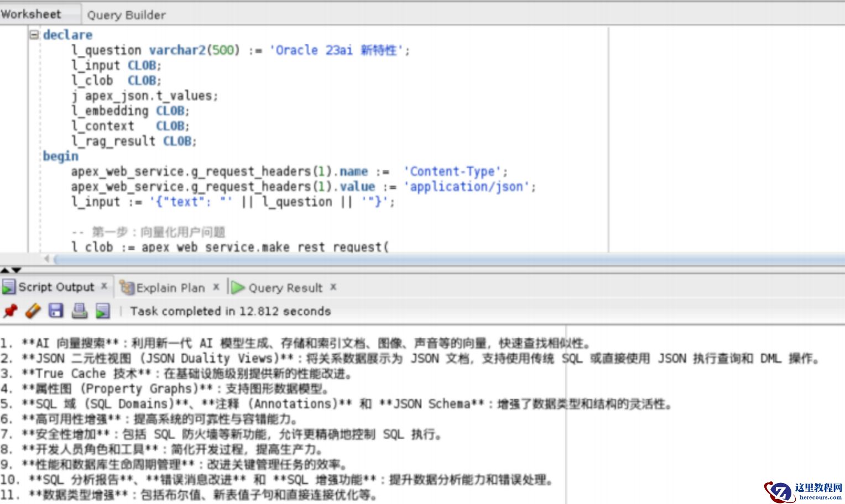Click output line 5 about SQL Domains
The height and width of the screenshot is (504, 845).
[x=337, y=404]
